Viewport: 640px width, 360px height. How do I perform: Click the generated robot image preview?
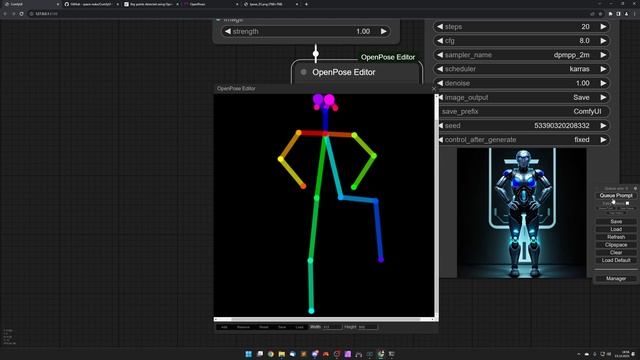[x=522, y=213]
